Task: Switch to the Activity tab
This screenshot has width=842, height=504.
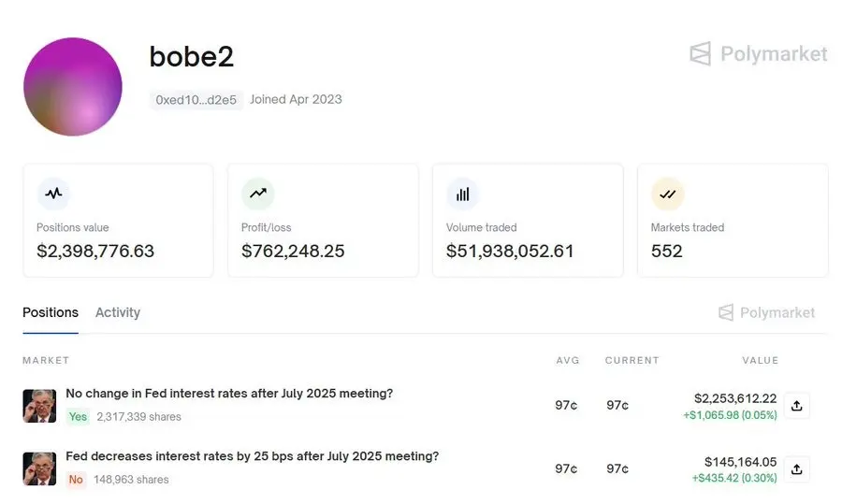Action: (118, 312)
